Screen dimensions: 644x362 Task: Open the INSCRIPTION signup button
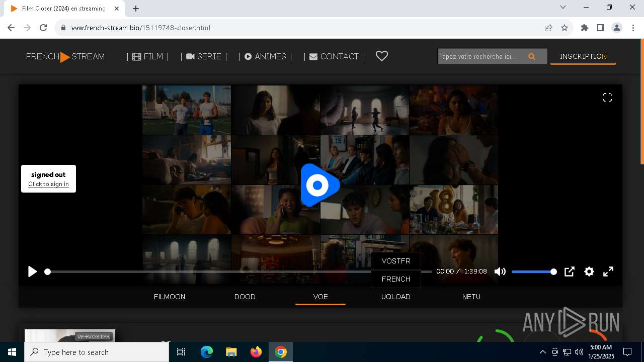click(583, 56)
